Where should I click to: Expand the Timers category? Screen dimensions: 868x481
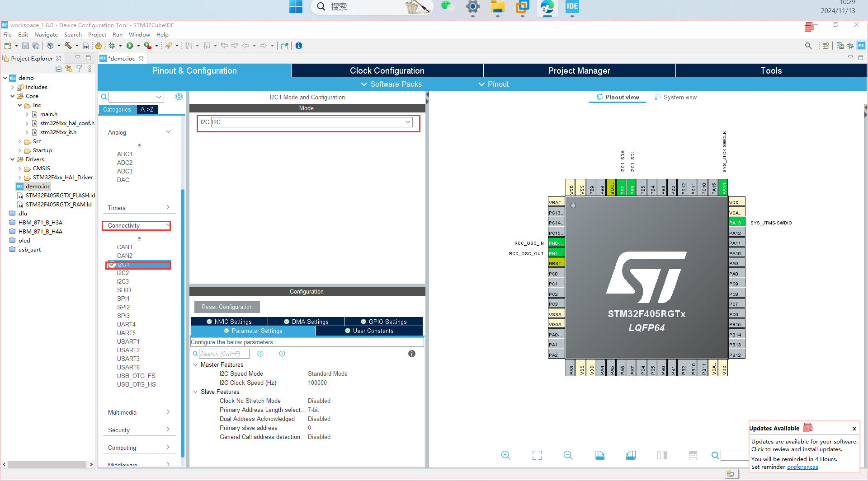[139, 208]
